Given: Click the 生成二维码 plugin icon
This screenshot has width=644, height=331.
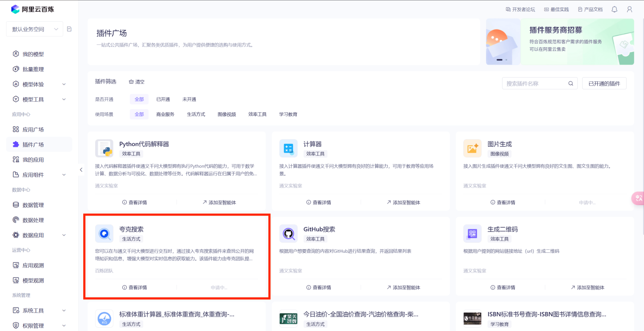Looking at the screenshot, I should 472,233.
